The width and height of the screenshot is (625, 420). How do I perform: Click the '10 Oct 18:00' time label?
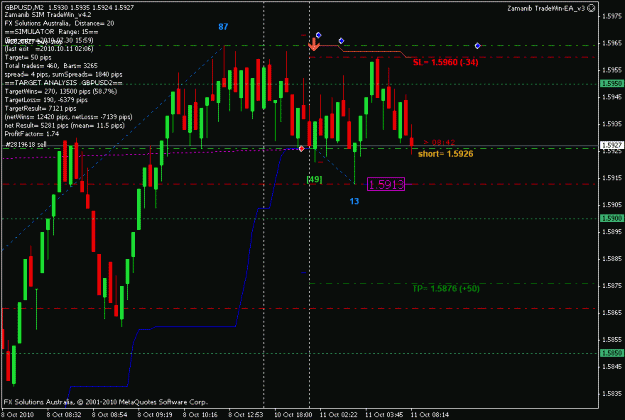pyautogui.click(x=292, y=414)
